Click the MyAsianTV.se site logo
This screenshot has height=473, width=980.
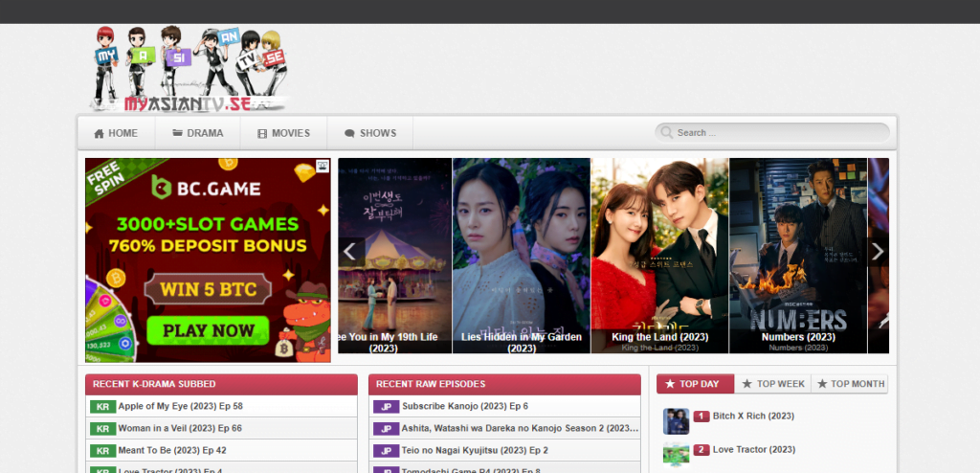click(x=190, y=69)
